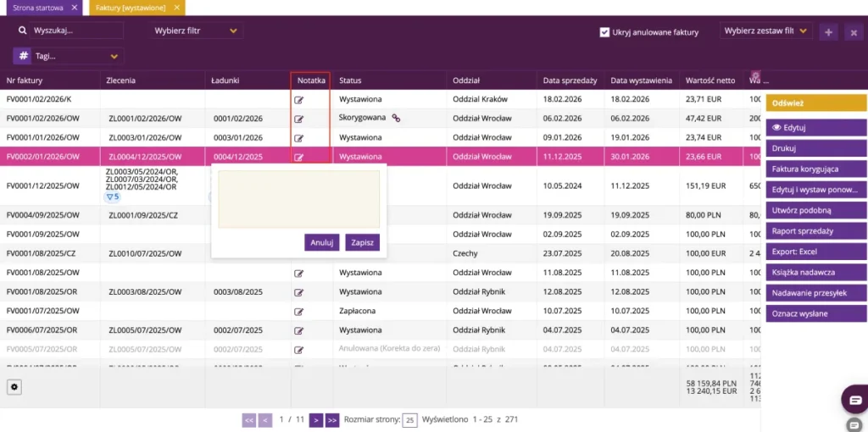This screenshot has height=432, width=868.
Task: Open note icon for FV0001/01/2026/OW row
Action: (x=299, y=138)
